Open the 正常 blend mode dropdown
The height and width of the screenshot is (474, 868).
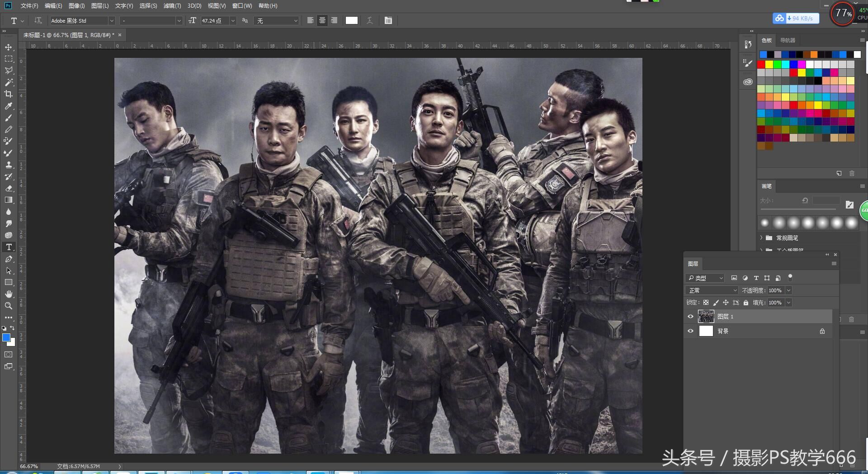[x=711, y=290]
